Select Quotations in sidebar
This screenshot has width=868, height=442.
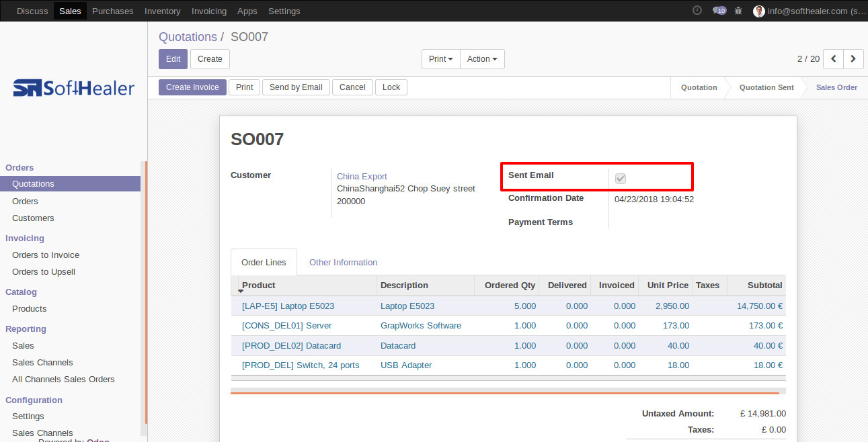tap(70, 184)
